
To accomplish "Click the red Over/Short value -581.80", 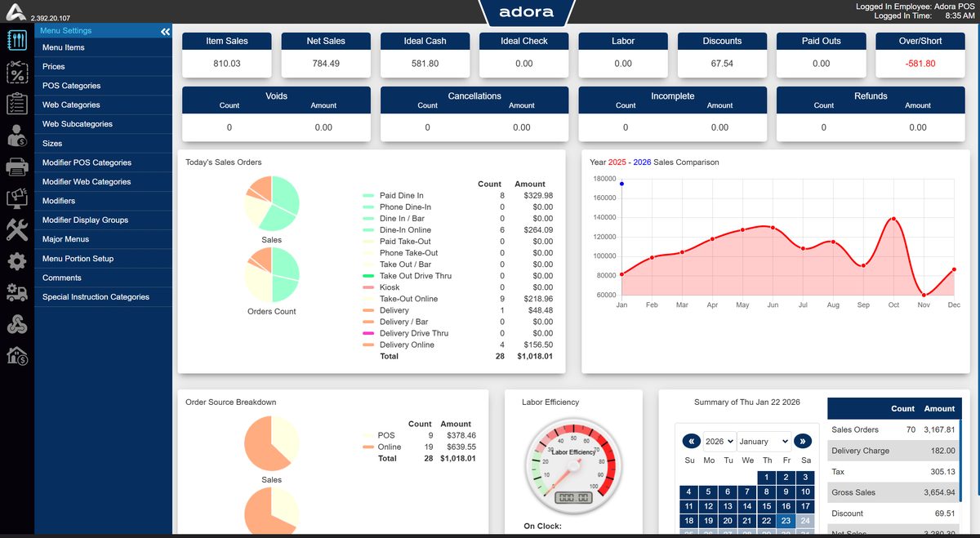I will [x=920, y=64].
